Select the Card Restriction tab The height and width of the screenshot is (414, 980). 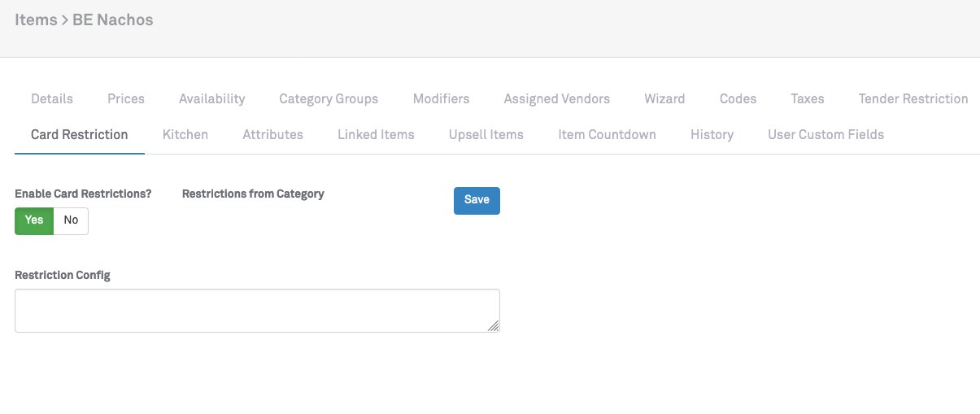tap(80, 135)
